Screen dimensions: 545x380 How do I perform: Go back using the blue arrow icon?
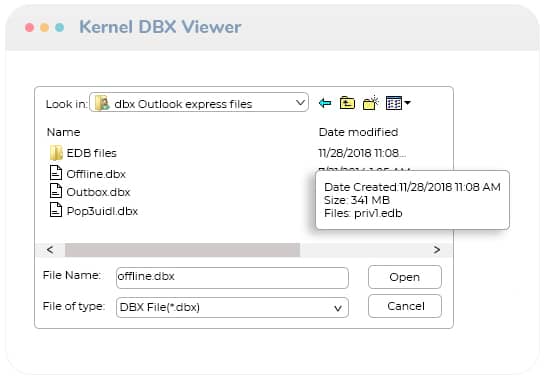325,103
